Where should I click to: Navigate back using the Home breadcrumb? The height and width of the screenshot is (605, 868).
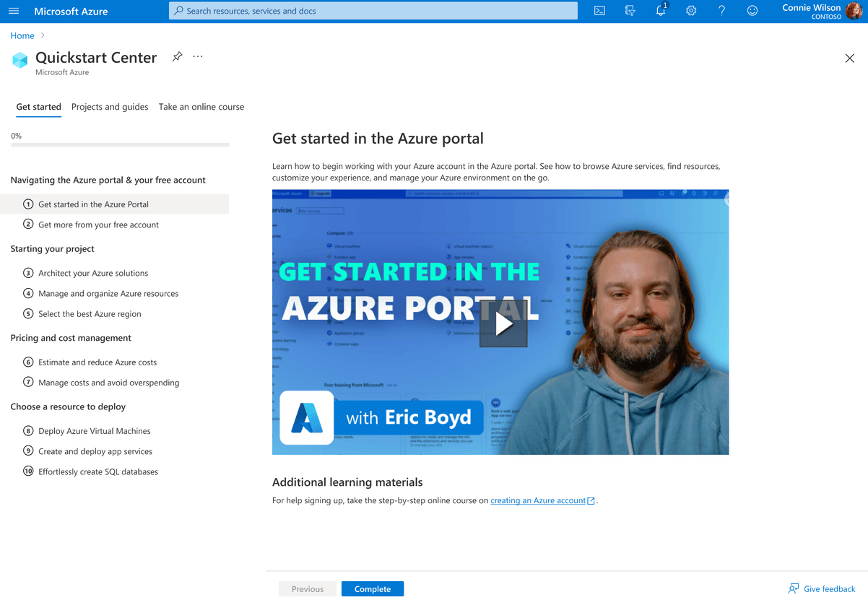(22, 35)
